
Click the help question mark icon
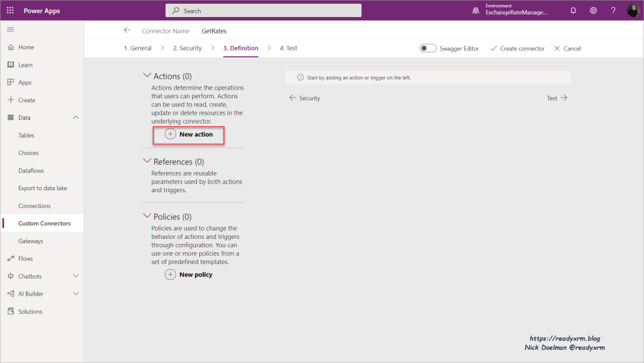613,11
